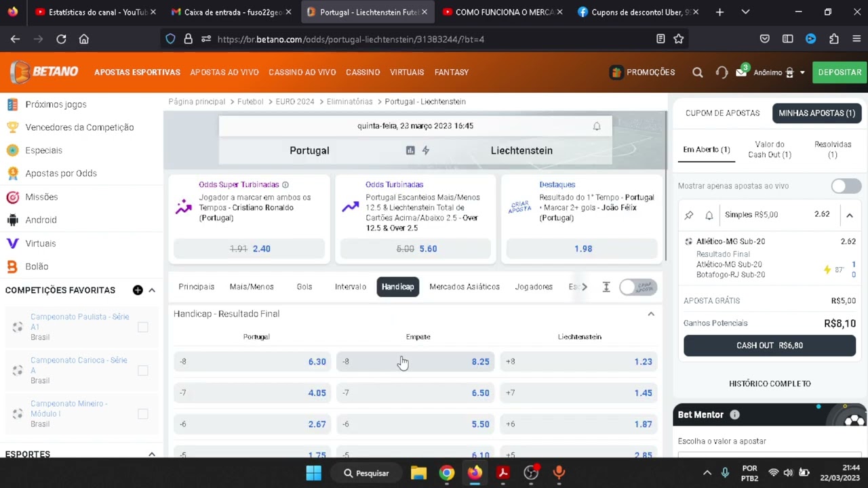The height and width of the screenshot is (488, 868).
Task: Click the Firefox reload page button
Action: [61, 39]
